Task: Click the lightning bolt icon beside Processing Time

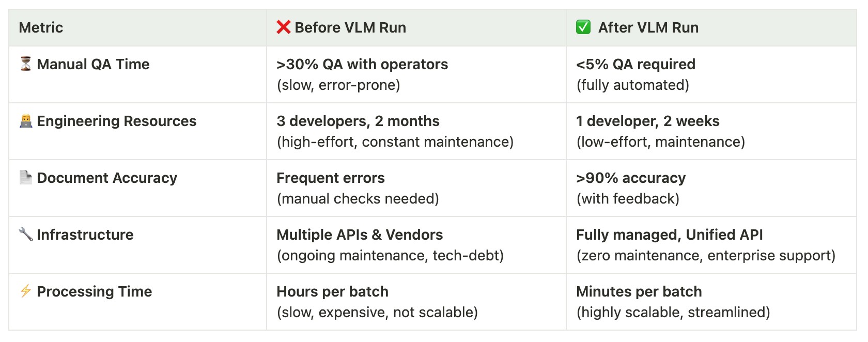Action: (26, 291)
